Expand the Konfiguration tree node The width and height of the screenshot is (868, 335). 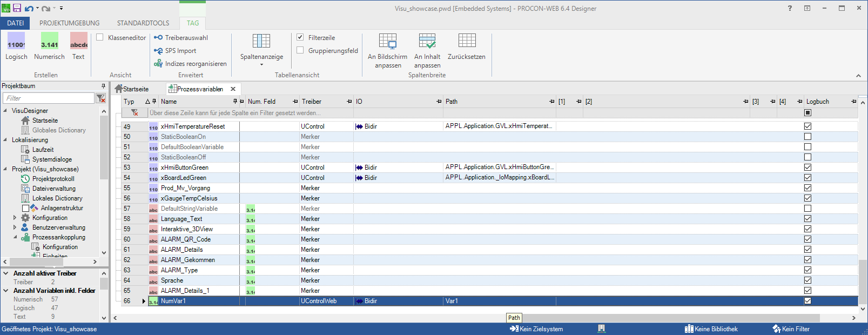pos(15,218)
